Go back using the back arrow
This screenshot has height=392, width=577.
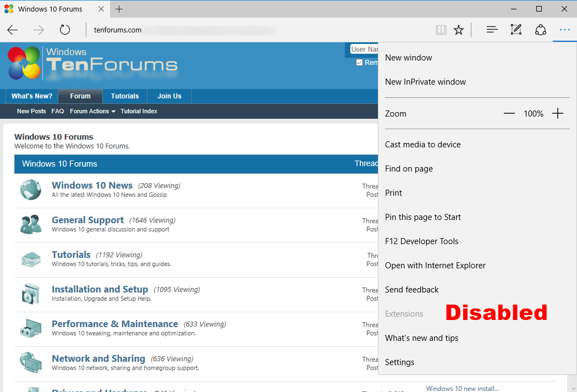(13, 30)
